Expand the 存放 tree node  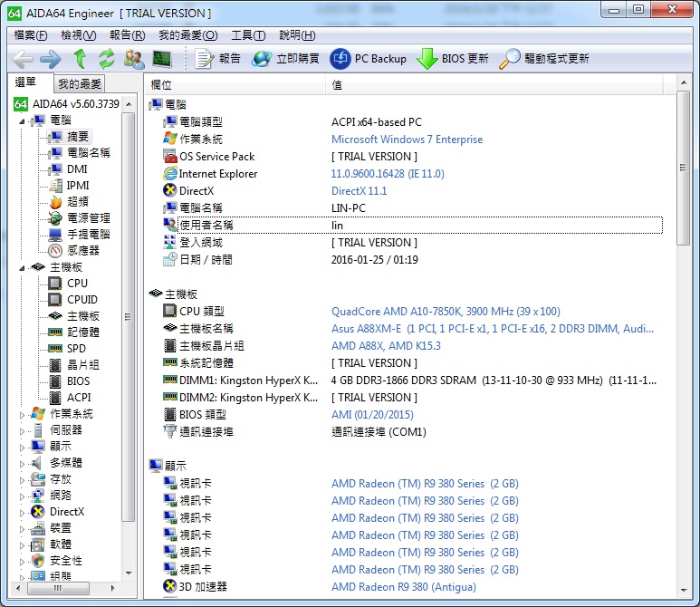pyautogui.click(x=22, y=480)
